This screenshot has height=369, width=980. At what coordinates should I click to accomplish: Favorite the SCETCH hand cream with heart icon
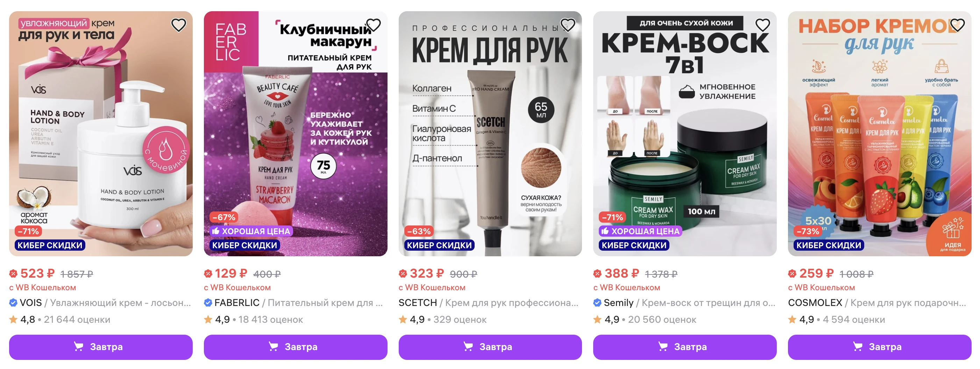pyautogui.click(x=568, y=25)
